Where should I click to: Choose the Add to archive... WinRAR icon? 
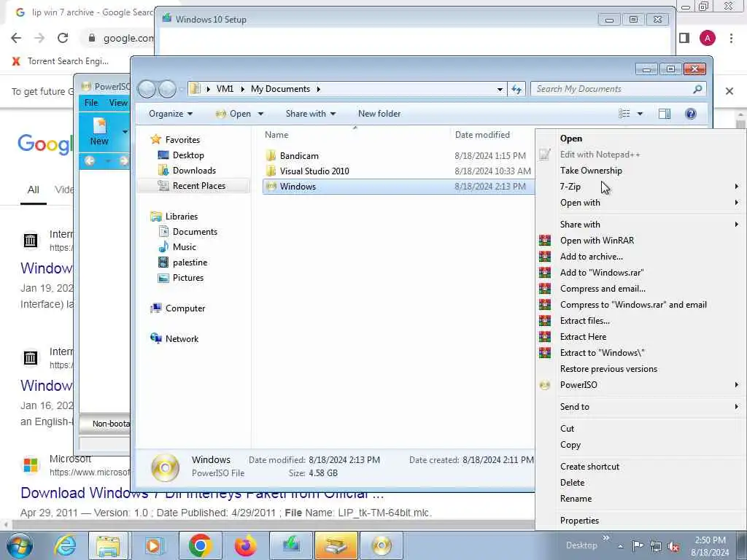pyautogui.click(x=544, y=257)
